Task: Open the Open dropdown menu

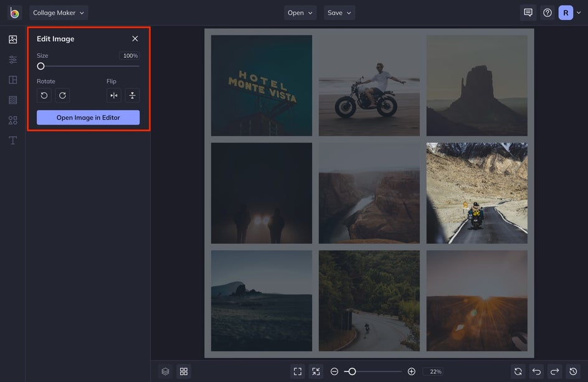Action: [300, 12]
